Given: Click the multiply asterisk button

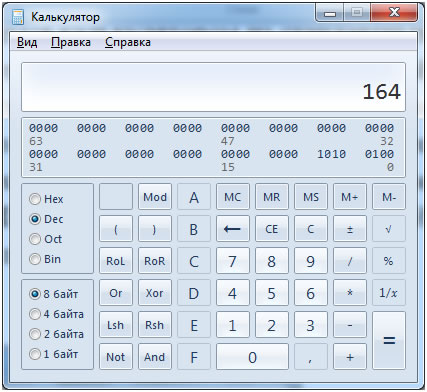Looking at the screenshot, I should [x=350, y=293].
